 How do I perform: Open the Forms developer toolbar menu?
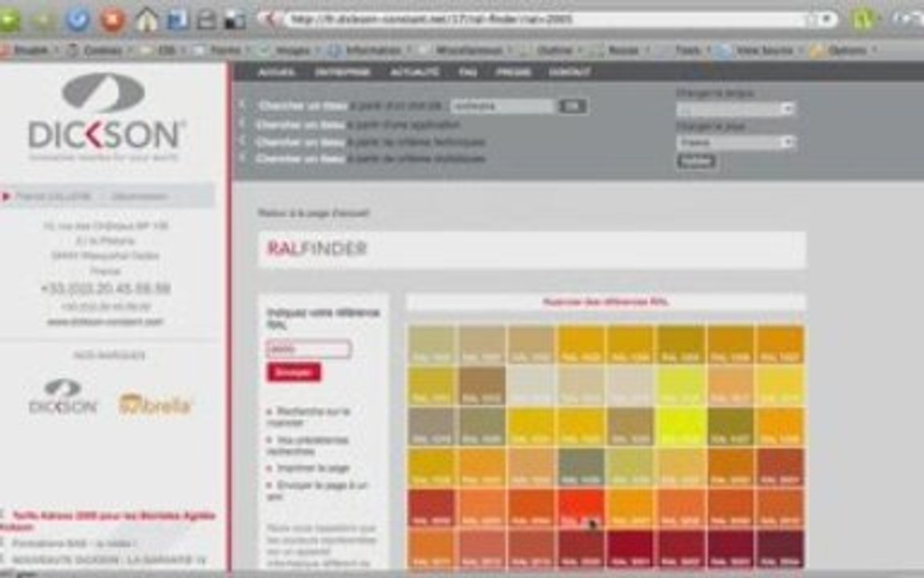(x=220, y=51)
